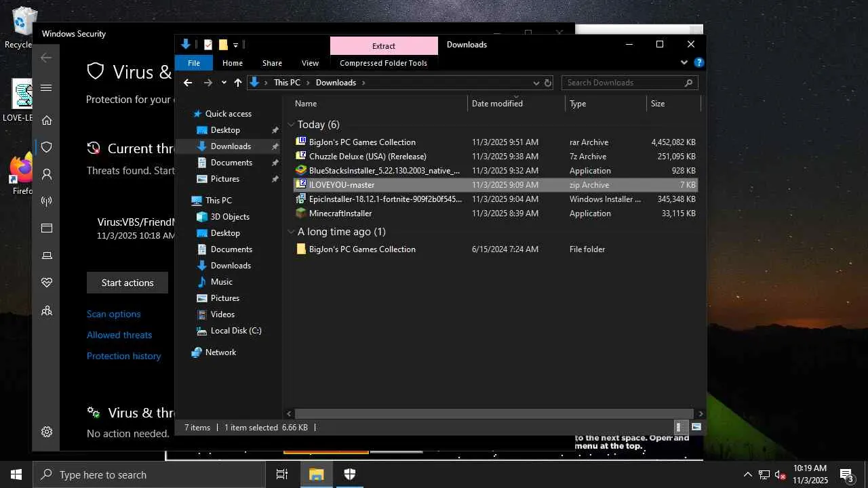Open the File tab in Explorer
The image size is (868, 488).
194,63
